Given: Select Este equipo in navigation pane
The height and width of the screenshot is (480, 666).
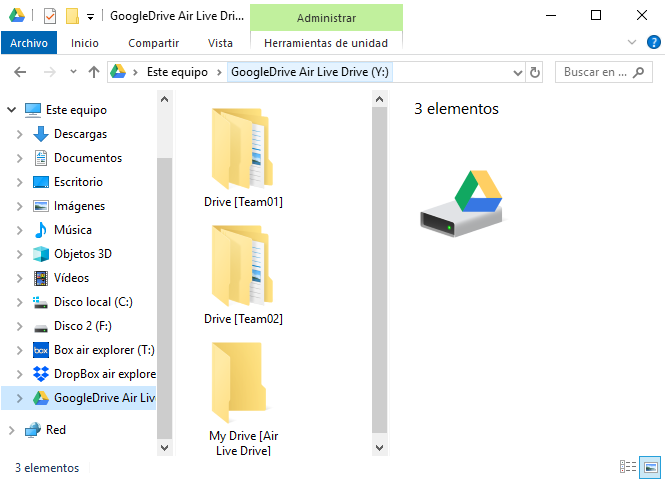Looking at the screenshot, I should 76,110.
